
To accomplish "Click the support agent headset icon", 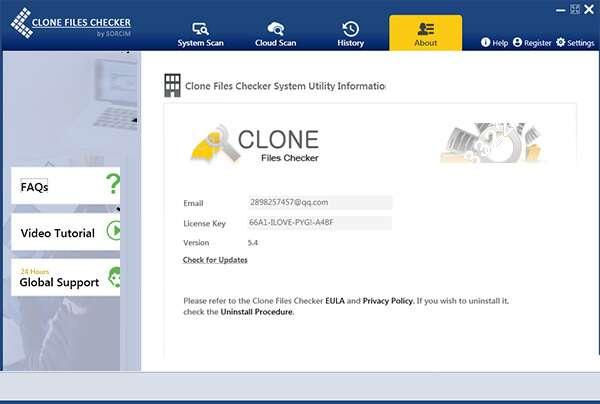I will click(114, 277).
